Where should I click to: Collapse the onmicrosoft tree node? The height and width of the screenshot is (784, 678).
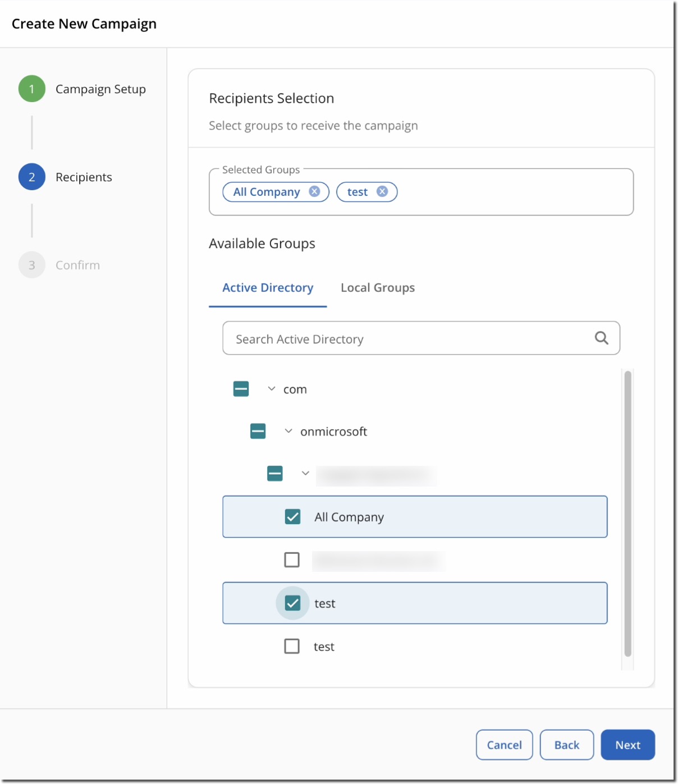[288, 431]
